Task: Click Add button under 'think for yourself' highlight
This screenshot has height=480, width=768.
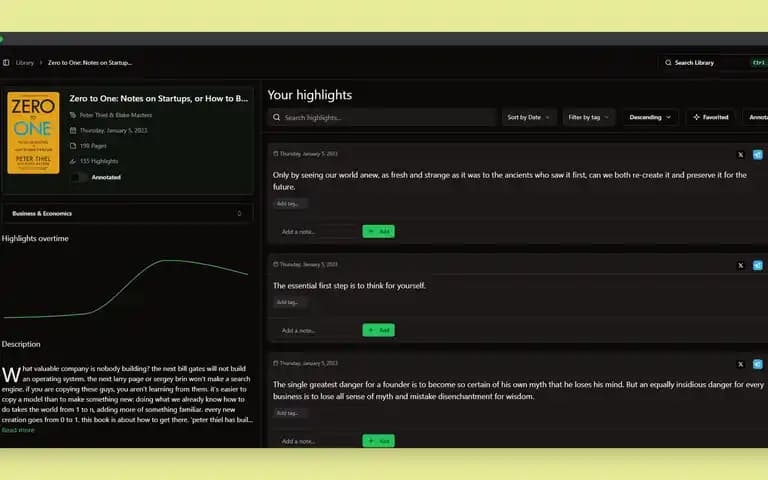Action: point(379,331)
